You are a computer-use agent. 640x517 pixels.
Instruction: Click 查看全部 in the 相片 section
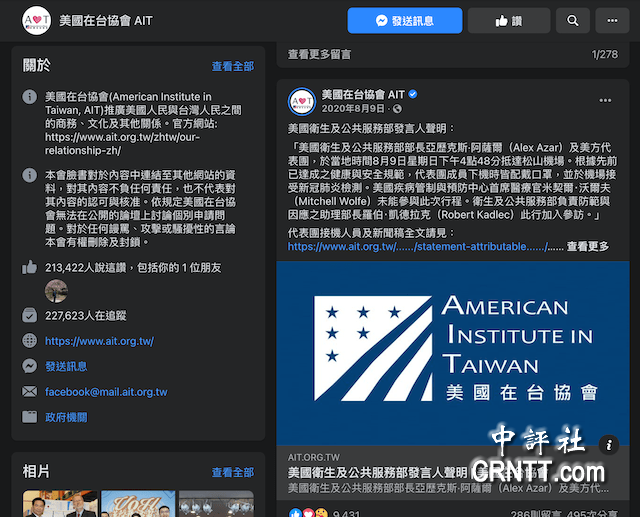pos(233,473)
